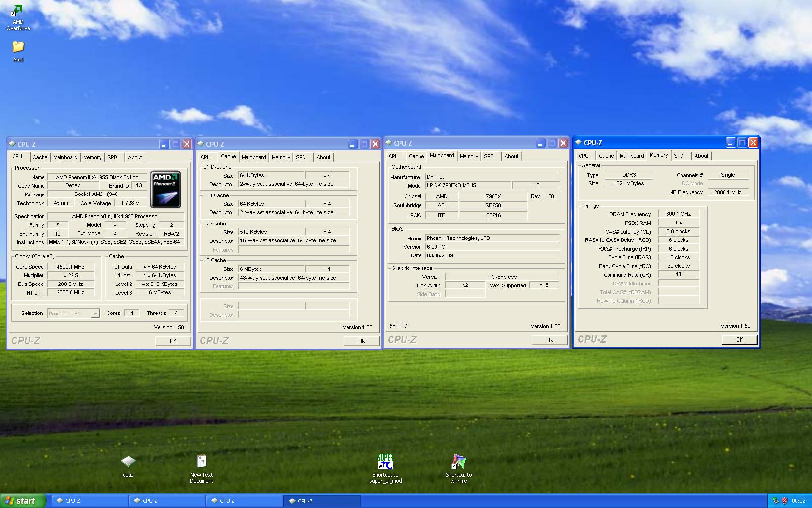Click title bar icon of Mainboard CPU-Z window
The width and height of the screenshot is (812, 508).
[389, 143]
